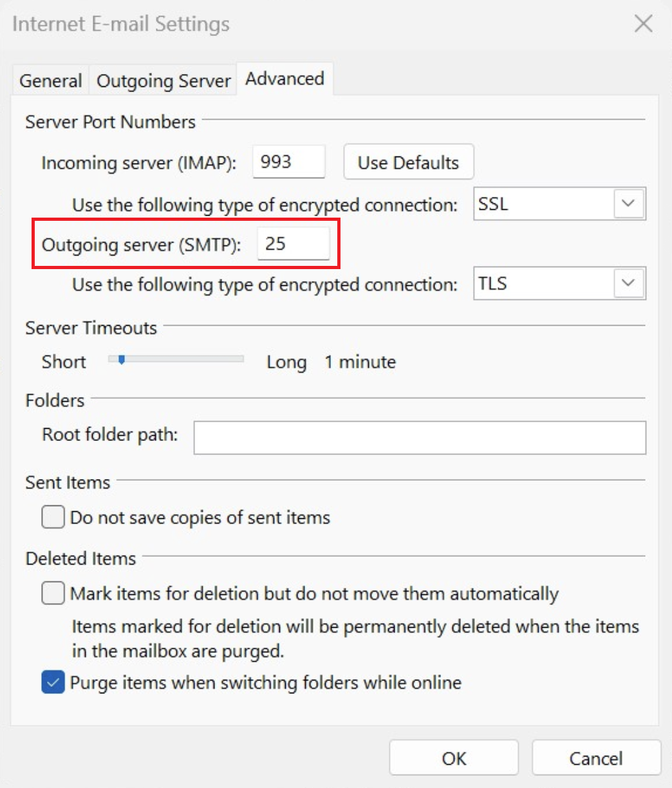The height and width of the screenshot is (788, 672).
Task: Click the Incoming server (IMAP) port field
Action: pyautogui.click(x=288, y=162)
